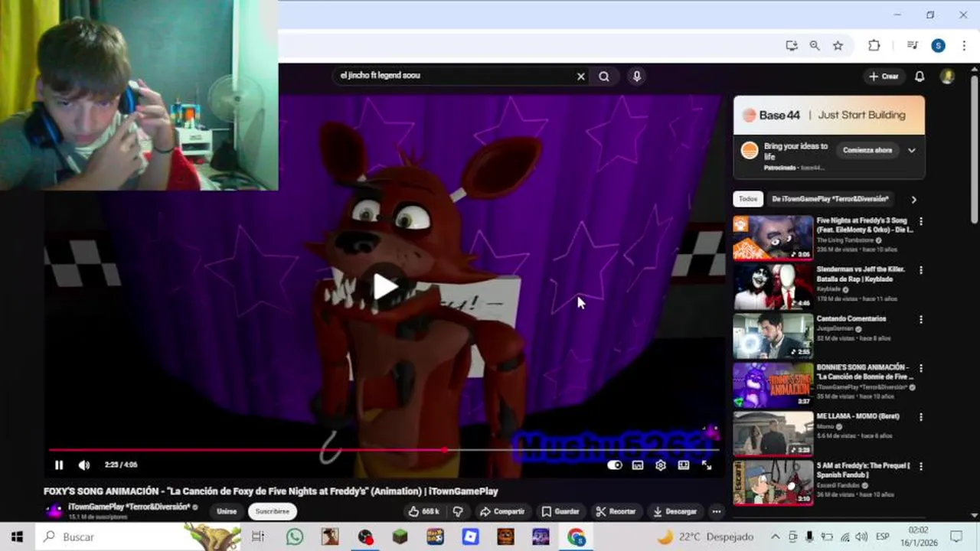Show hidden system tray icons chevron
Image resolution: width=980 pixels, height=551 pixels.
pos(775,537)
